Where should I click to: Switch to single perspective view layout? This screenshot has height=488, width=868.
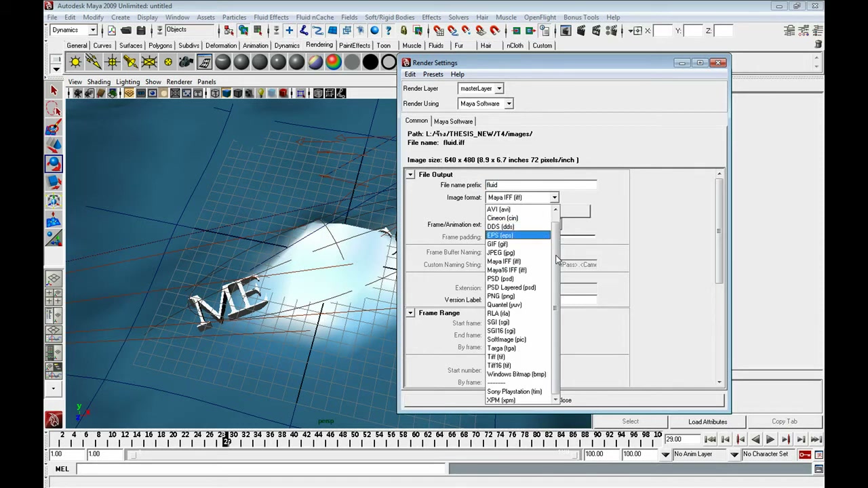tap(54, 279)
